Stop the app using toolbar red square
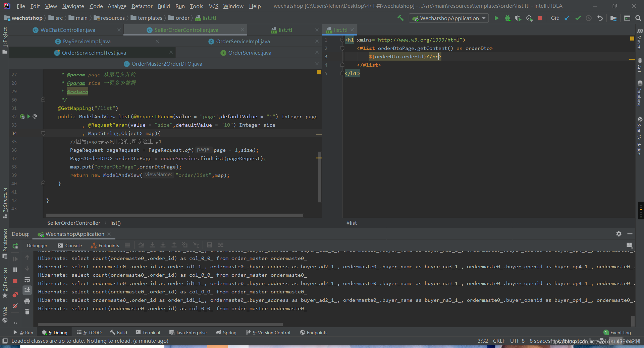Screen dimensions: 644x348 tap(540, 18)
